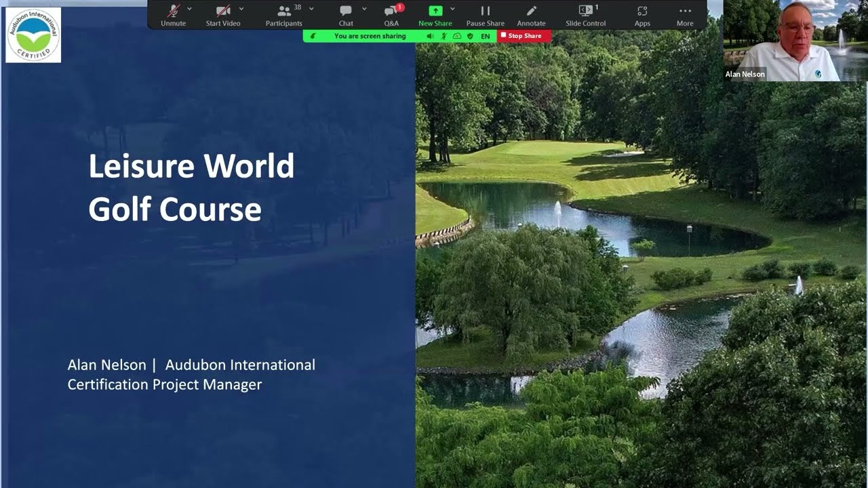
Task: Open the Q&A panel
Action: point(391,15)
